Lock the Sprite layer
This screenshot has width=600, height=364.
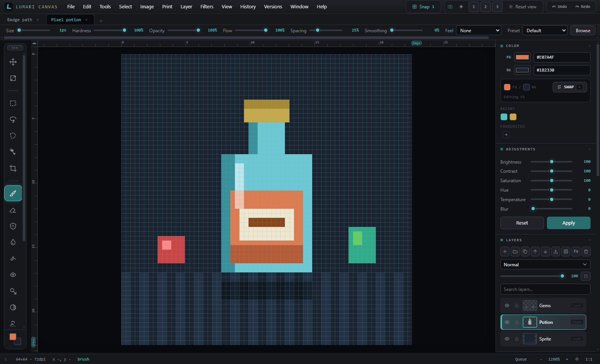tap(517, 339)
